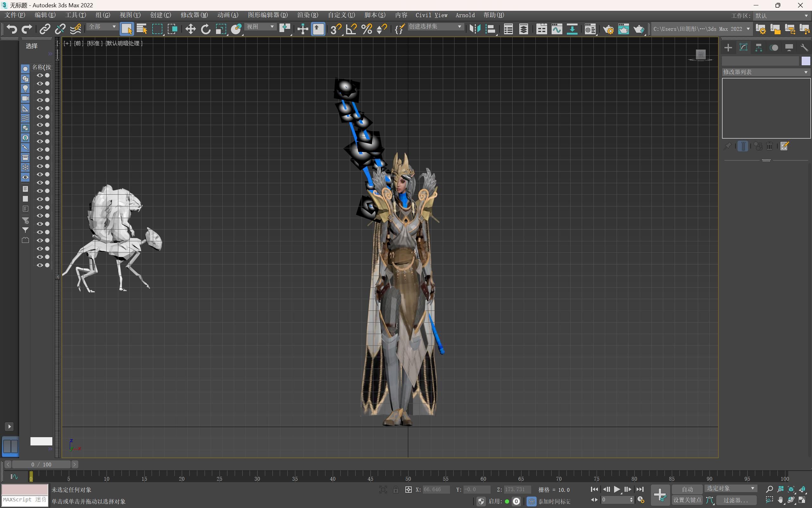Switch to the Hierarchy command panel tab
Screen dimensions: 812x508
tap(759, 48)
